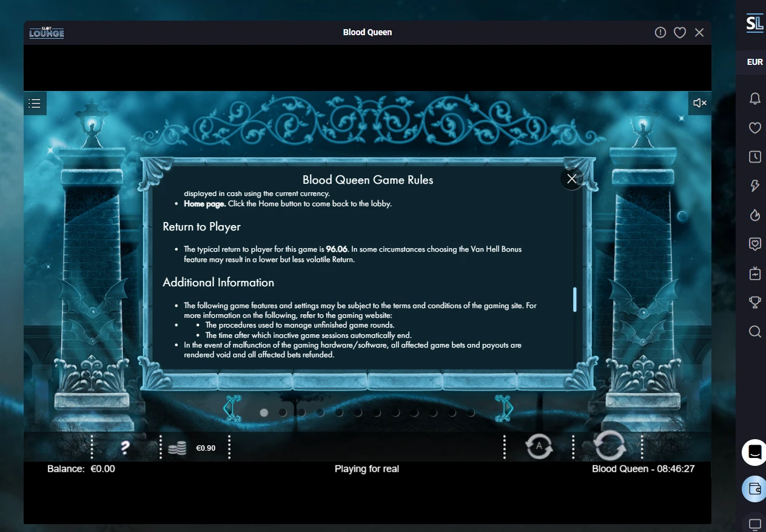Open the wallet button in sidebar
Image resolution: width=766 pixels, height=532 pixels.
pos(754,489)
